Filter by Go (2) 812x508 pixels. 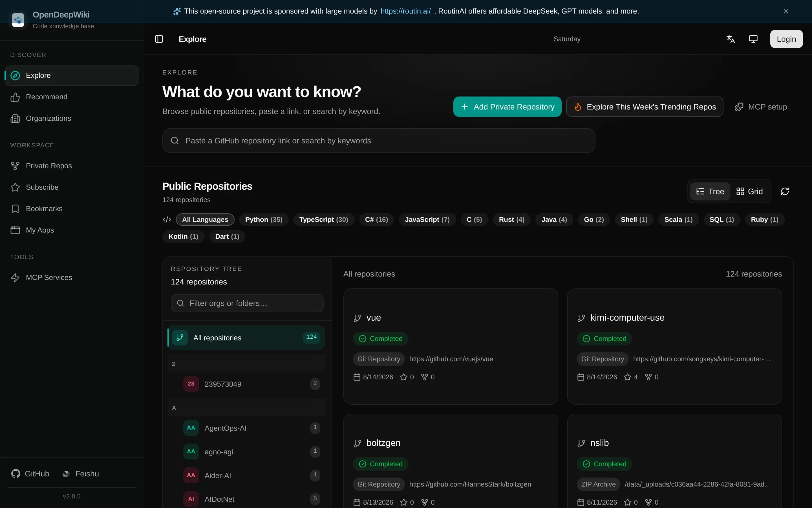coord(593,219)
